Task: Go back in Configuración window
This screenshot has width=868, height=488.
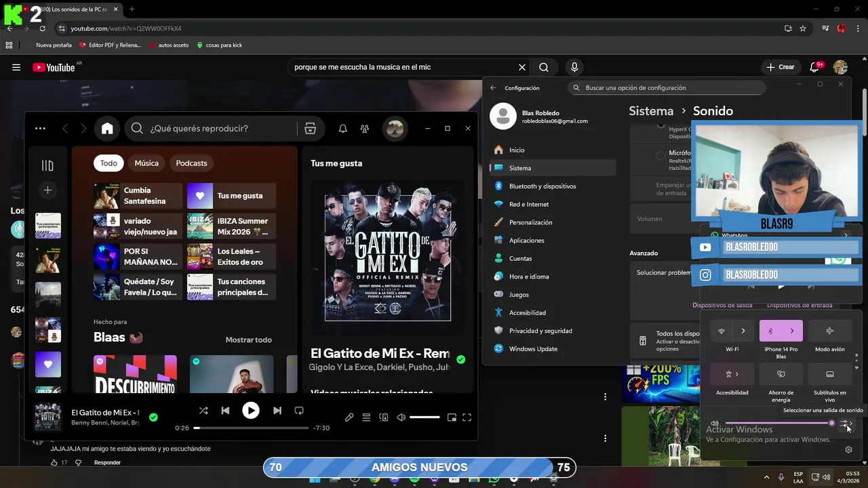Action: click(x=493, y=87)
